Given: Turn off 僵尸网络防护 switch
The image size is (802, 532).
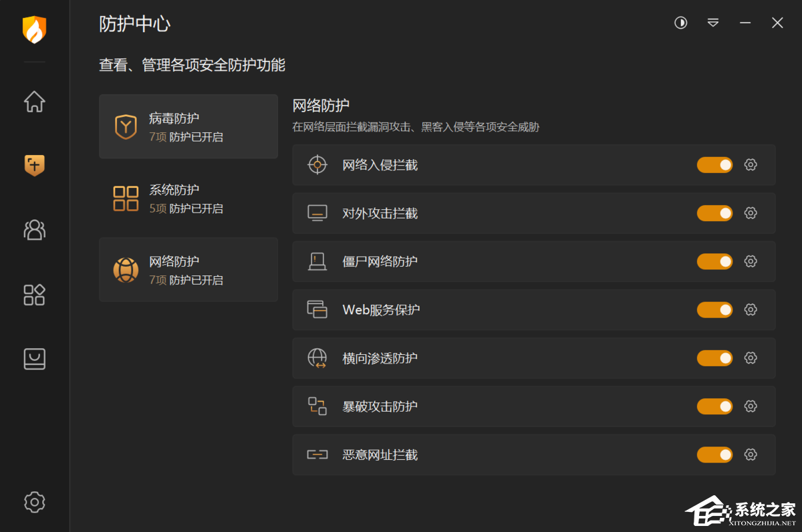Looking at the screenshot, I should [714, 261].
